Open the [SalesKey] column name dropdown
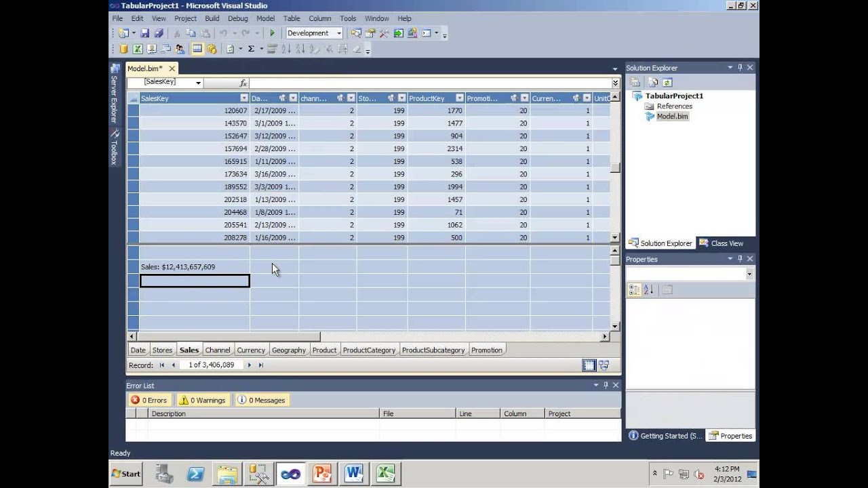This screenshot has width=868, height=488. pos(198,83)
